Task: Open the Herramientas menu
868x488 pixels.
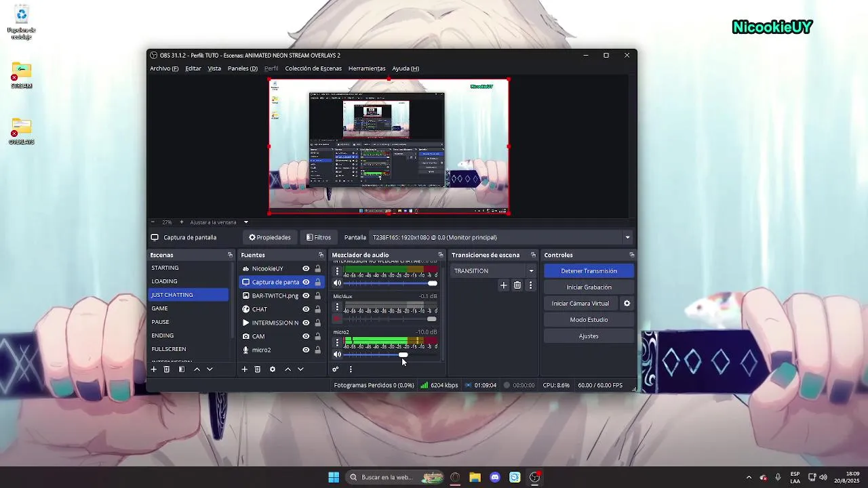Action: [x=367, y=68]
